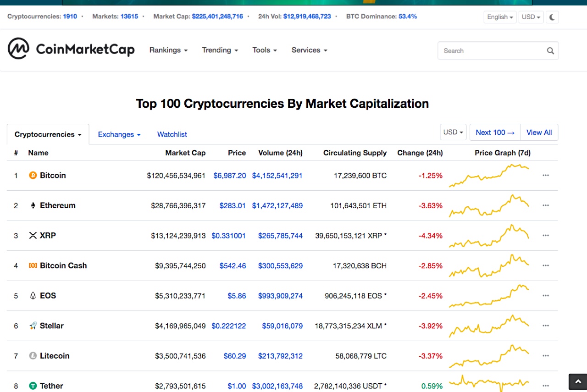Click the Litecoin coin icon
The image size is (587, 392).
pyautogui.click(x=33, y=356)
